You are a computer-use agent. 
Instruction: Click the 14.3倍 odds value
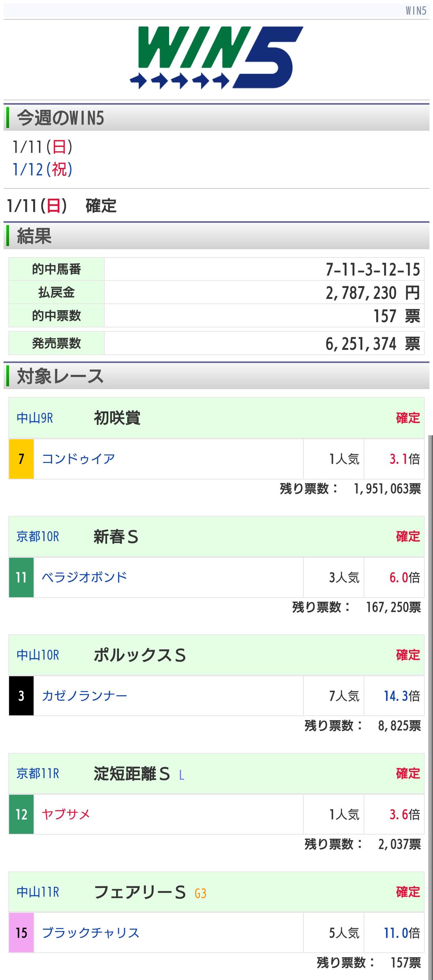[396, 696]
